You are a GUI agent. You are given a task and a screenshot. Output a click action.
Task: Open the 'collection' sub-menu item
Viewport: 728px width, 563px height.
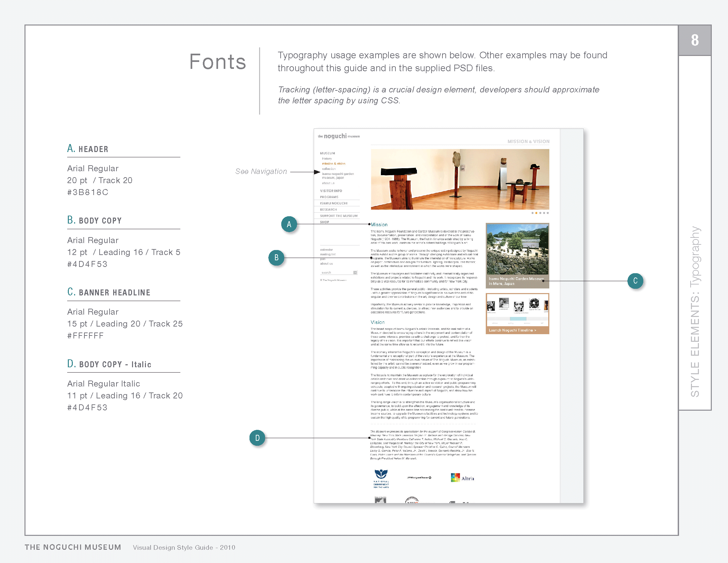click(x=329, y=169)
